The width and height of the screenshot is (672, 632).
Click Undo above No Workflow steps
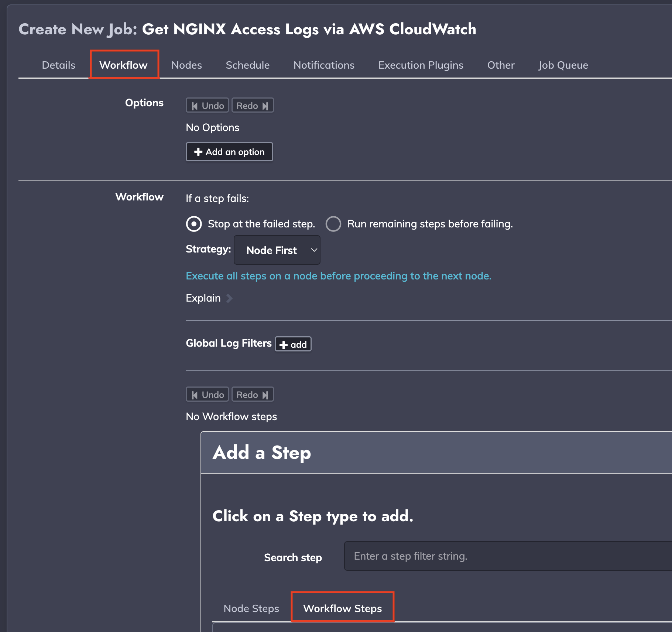[207, 395]
